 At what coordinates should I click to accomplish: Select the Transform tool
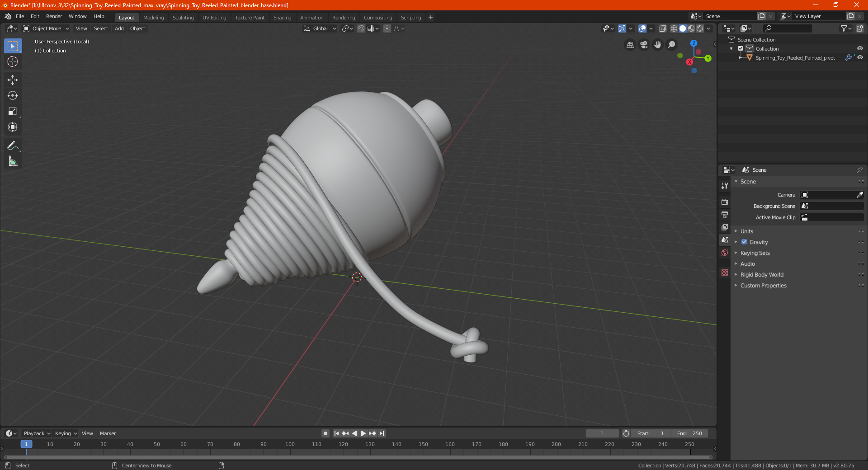(13, 127)
